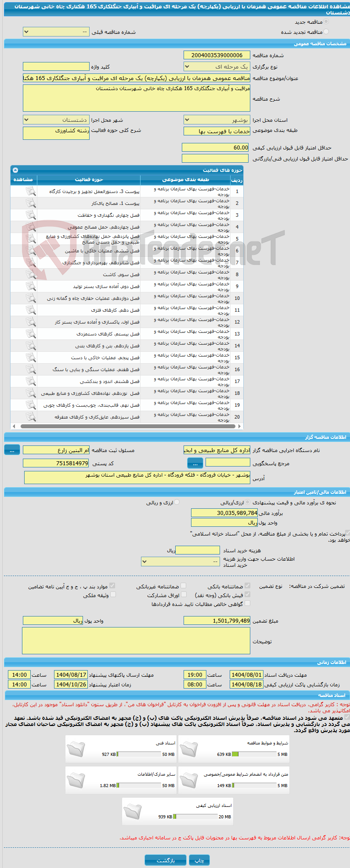350x868 pixels.
Task: Click the حوزه فعالیت column header
Action: [89, 179]
